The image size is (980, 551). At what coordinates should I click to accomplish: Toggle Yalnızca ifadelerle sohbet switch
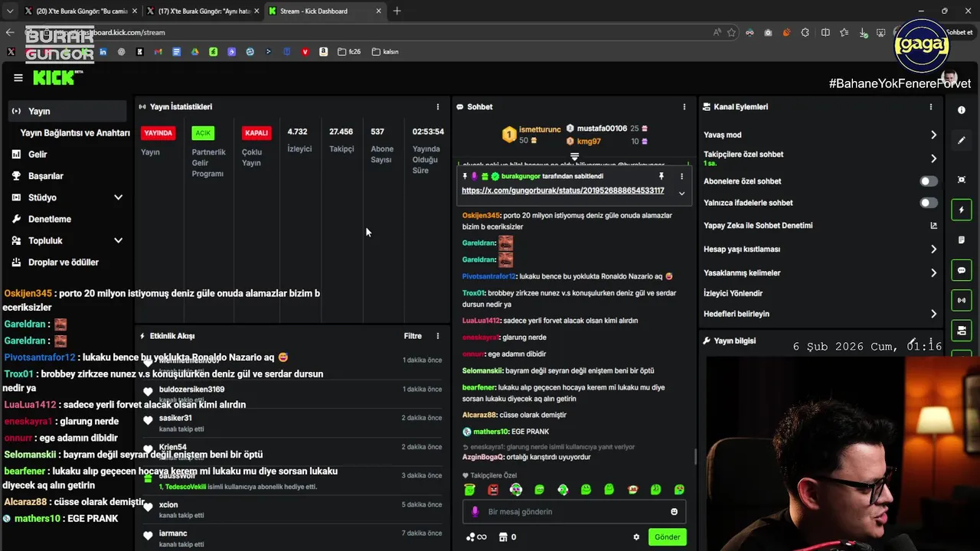(x=929, y=203)
